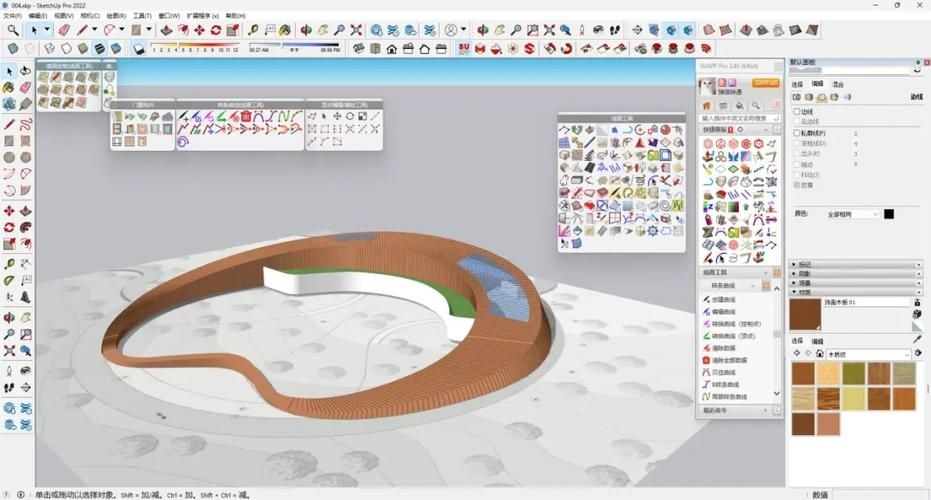The image size is (931, 500).
Task: Click the red trash icon in spline toolbar
Action: pyautogui.click(x=246, y=117)
